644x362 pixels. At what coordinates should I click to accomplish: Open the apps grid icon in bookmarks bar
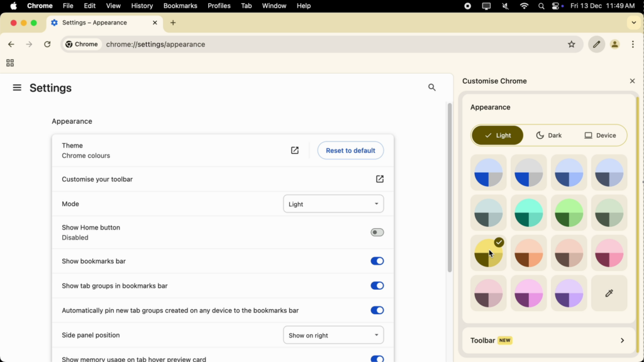coord(10,63)
